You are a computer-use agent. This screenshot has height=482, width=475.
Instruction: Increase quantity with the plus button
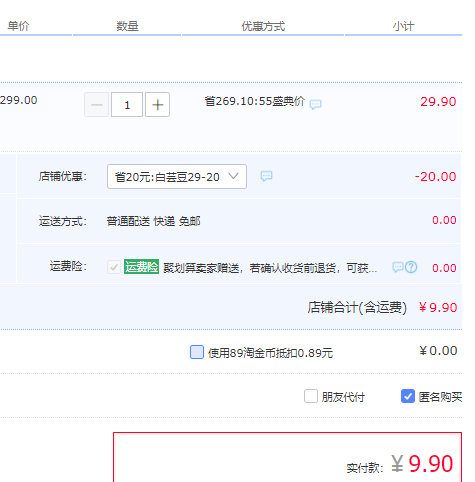[157, 105]
